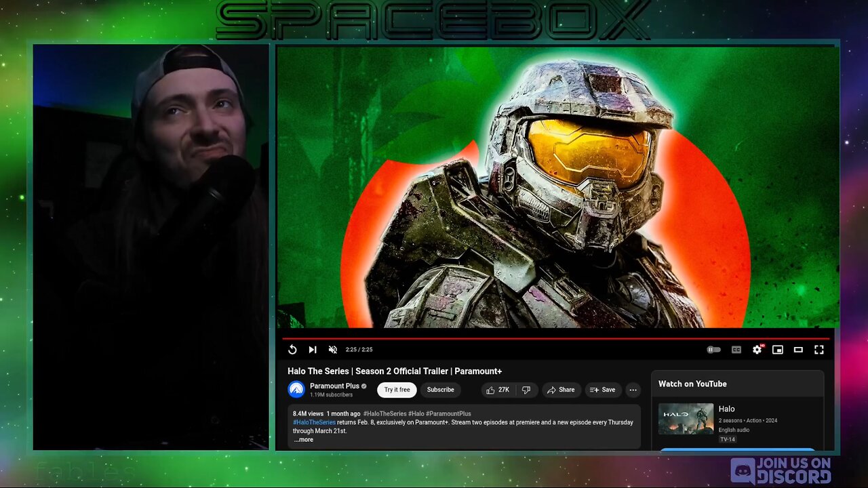Screen dimensions: 868x488
Task: Click the 1.19M subscribers text
Action: click(331, 394)
